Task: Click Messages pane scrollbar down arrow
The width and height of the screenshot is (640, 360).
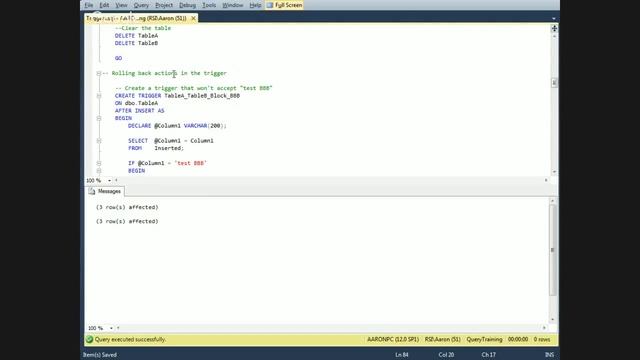Action: (553, 320)
